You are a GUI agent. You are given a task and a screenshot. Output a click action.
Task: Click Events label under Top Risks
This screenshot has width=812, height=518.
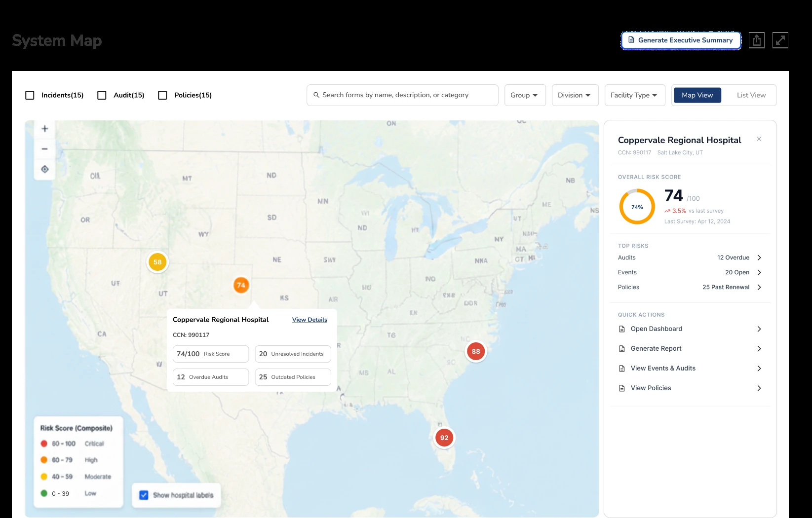(x=627, y=272)
